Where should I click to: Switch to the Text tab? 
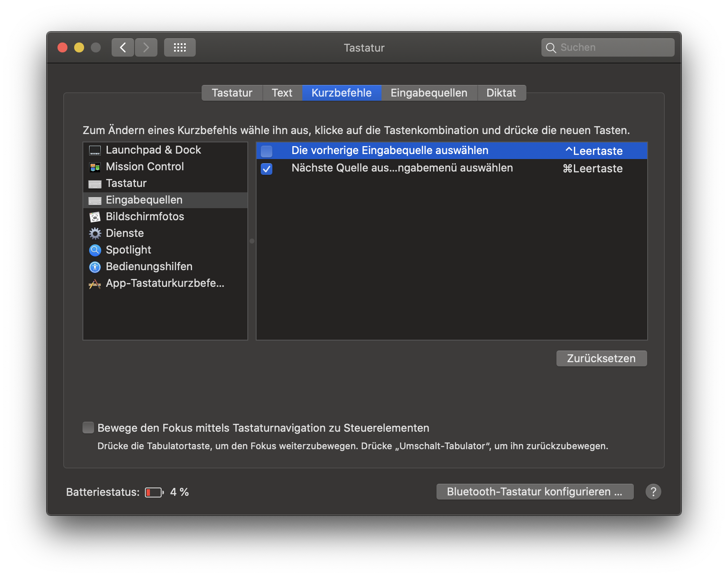282,93
